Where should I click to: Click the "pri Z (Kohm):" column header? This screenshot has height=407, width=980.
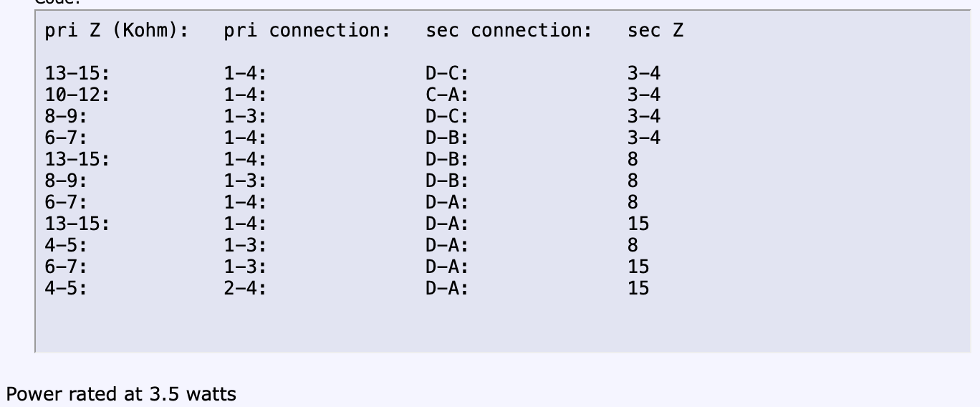(116, 32)
